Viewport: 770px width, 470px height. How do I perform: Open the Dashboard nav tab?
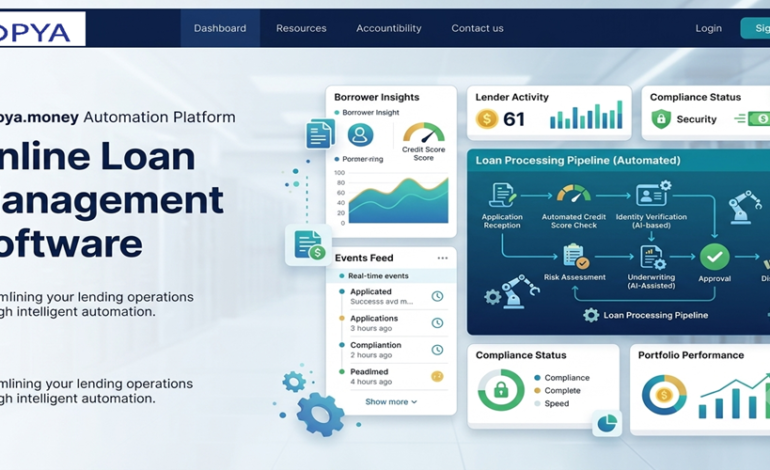click(220, 28)
